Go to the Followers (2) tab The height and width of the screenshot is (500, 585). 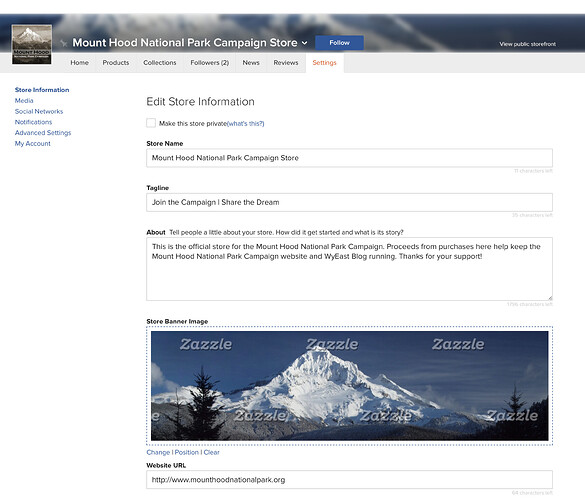tap(210, 63)
